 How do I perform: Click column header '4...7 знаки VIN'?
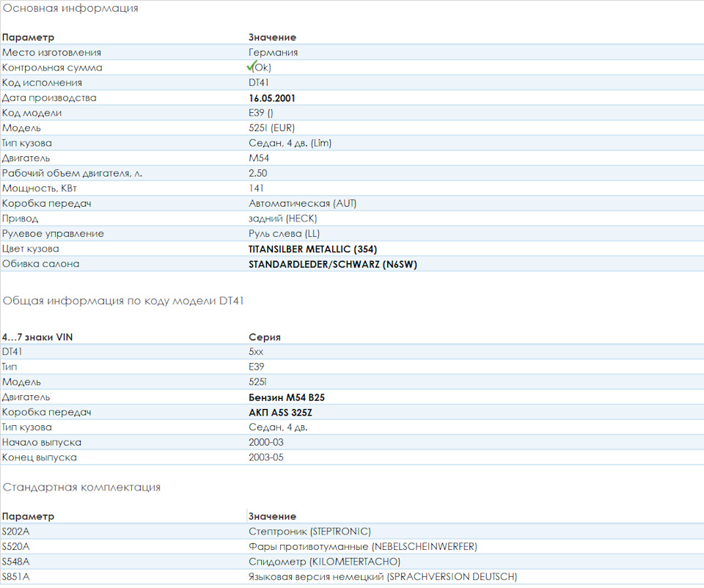(37, 337)
